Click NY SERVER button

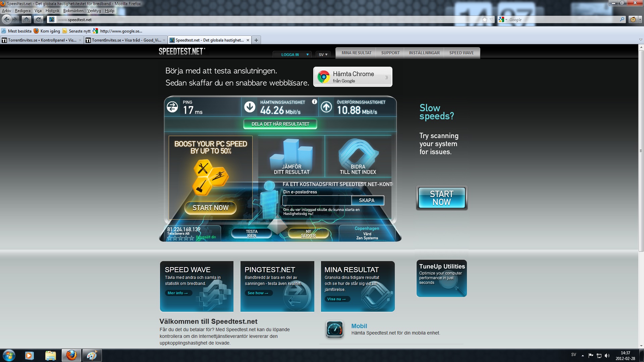click(309, 234)
